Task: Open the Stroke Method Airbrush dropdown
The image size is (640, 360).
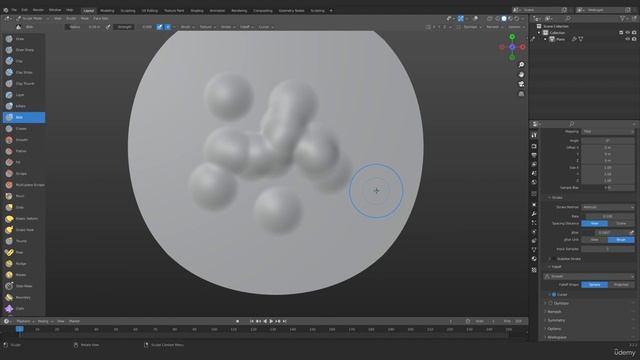Action: [x=608, y=207]
